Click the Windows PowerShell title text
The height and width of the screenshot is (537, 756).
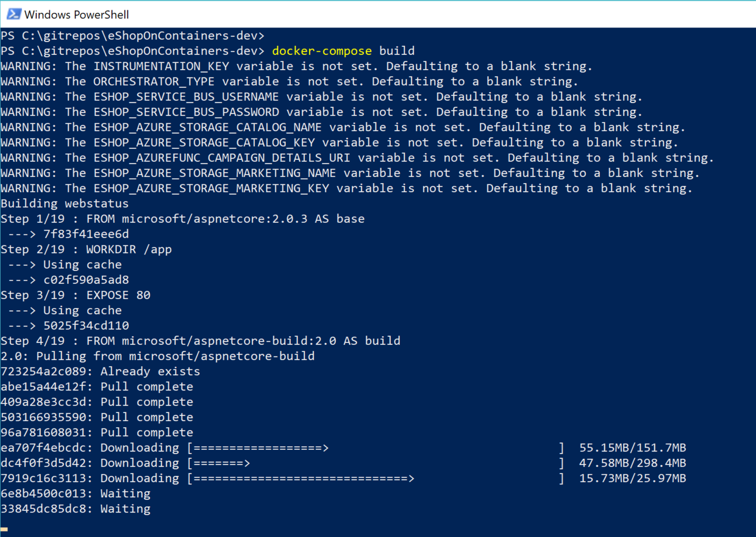pos(77,14)
